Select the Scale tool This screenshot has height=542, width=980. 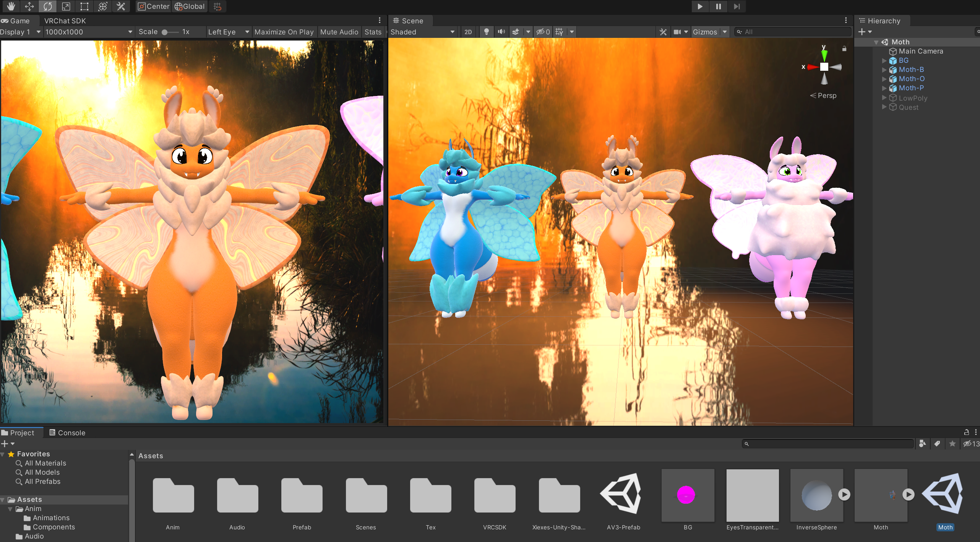pos(66,7)
